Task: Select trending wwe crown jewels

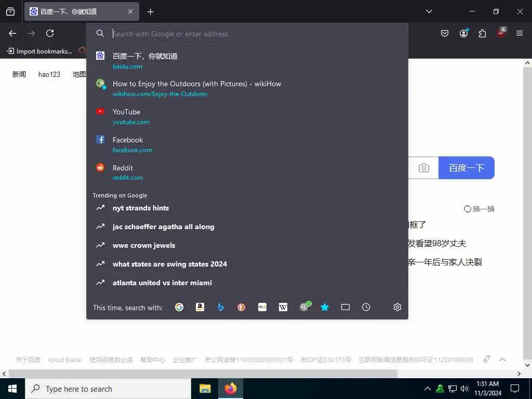Action: coord(247,245)
